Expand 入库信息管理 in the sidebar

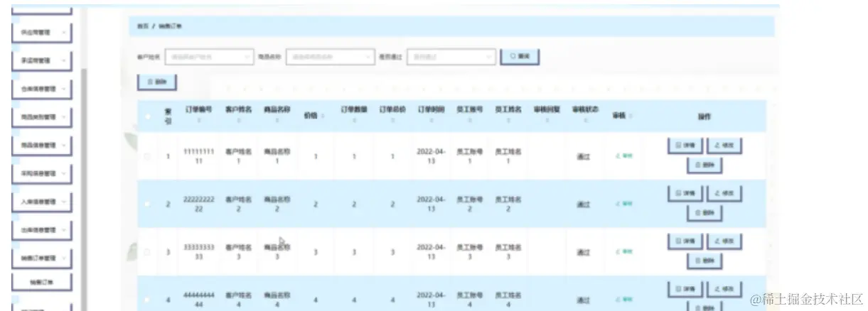(43, 202)
